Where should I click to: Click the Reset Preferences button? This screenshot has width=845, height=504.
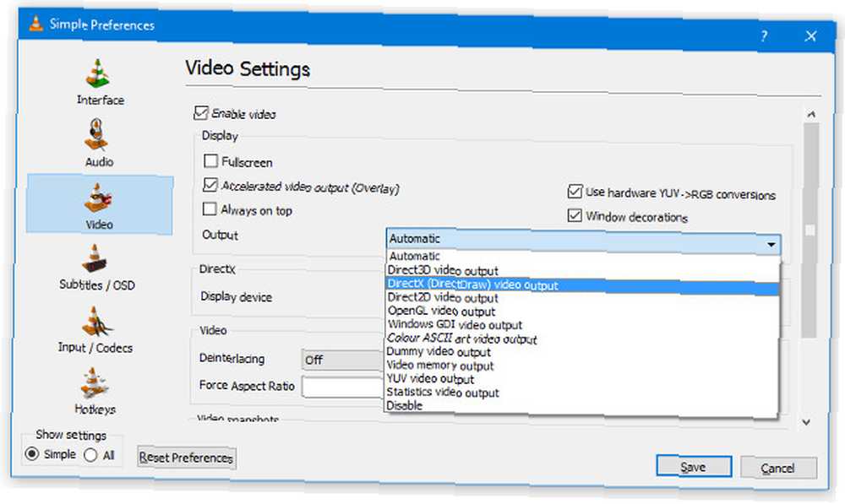pyautogui.click(x=187, y=458)
